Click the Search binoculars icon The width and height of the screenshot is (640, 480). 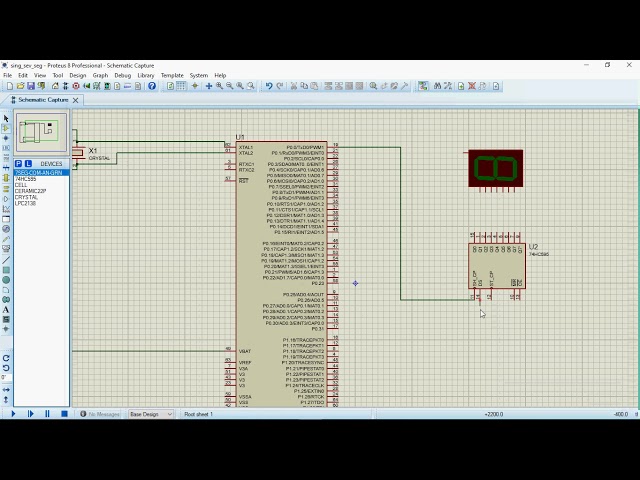(437, 86)
